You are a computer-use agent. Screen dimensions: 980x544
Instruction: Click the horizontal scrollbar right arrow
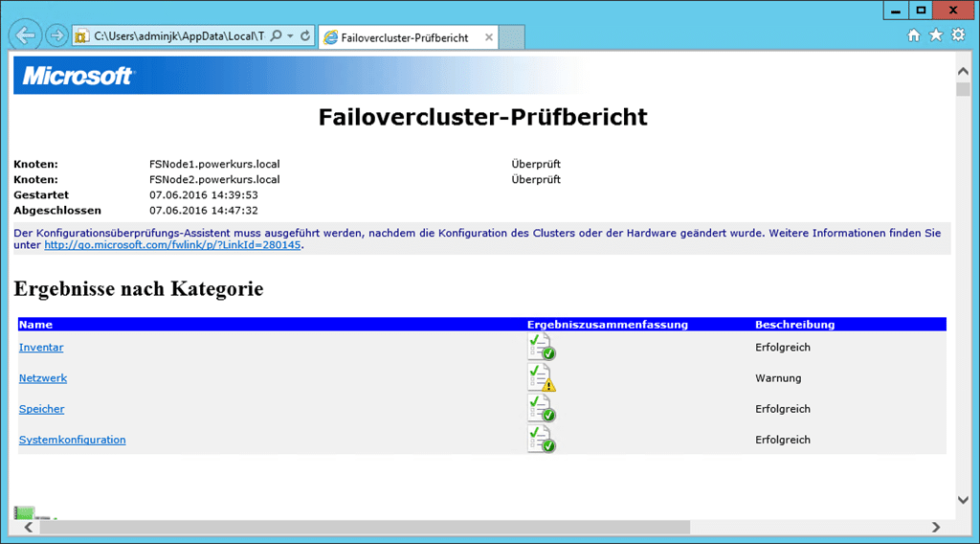click(x=936, y=528)
